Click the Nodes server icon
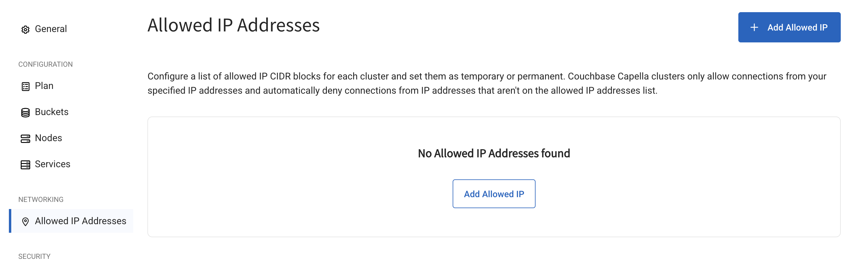Screen dimensions: 868x271 [25, 138]
